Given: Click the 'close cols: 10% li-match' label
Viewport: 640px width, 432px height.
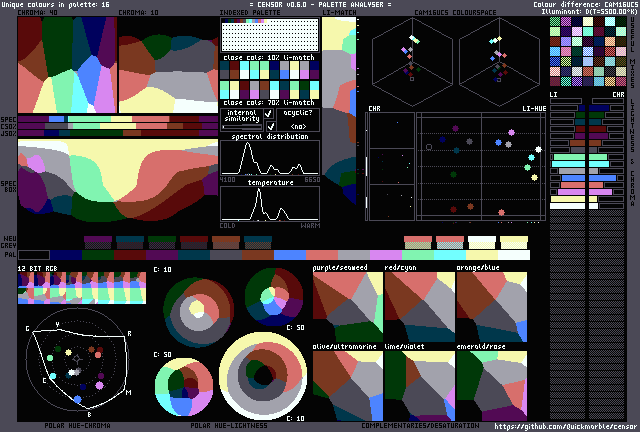Looking at the screenshot, I should (x=269, y=57).
